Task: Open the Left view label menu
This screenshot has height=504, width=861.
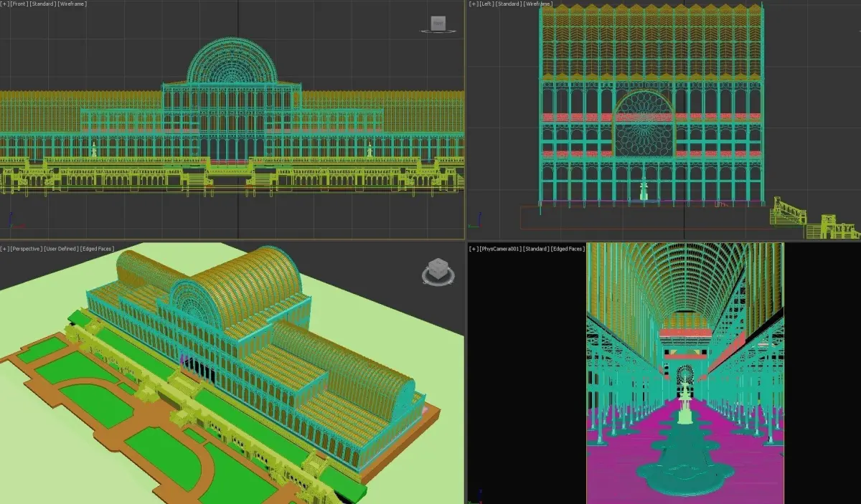Action: (x=486, y=4)
